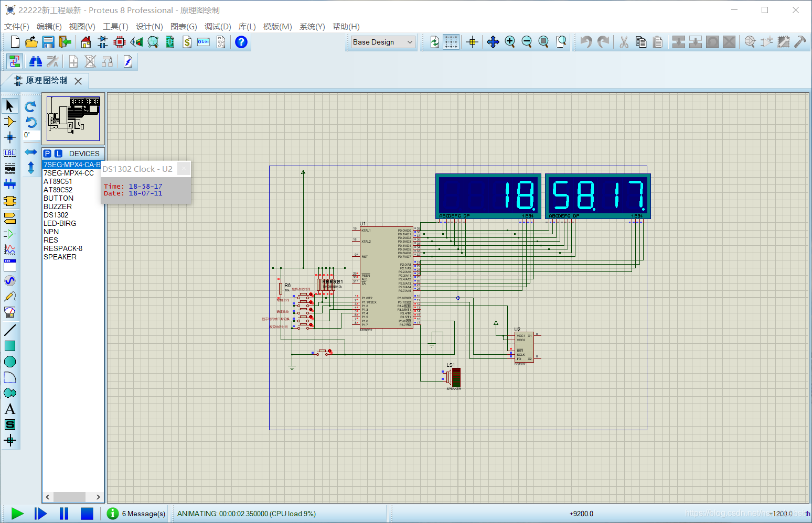The height and width of the screenshot is (523, 812).
Task: Click the device list horizontal scrollbar
Action: point(73,497)
